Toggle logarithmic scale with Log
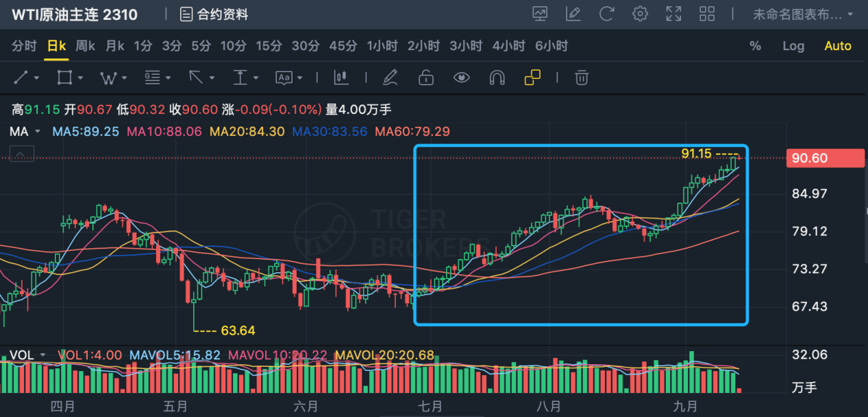The width and height of the screenshot is (868, 417). tap(793, 46)
